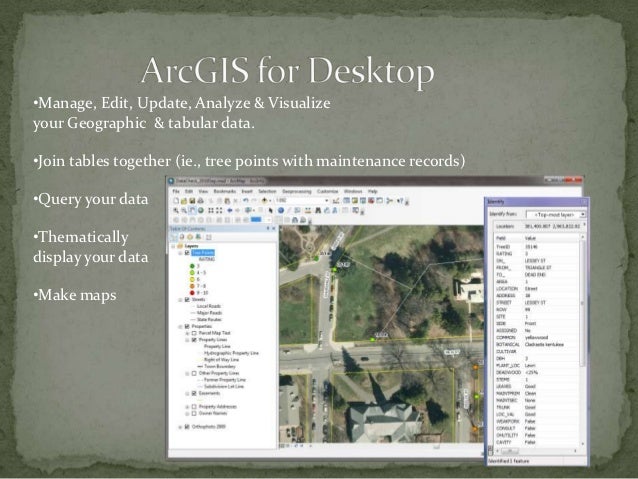Toggle the Easements layer checkbox

click(x=194, y=393)
